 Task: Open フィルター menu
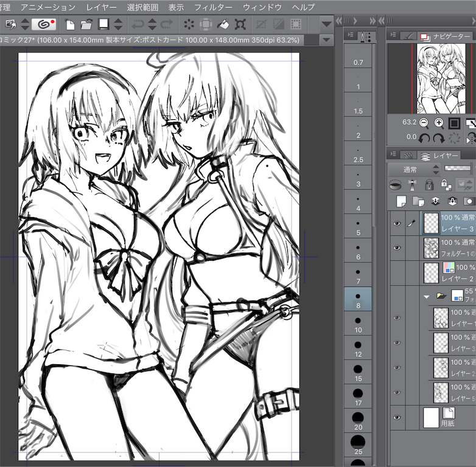coord(213,7)
